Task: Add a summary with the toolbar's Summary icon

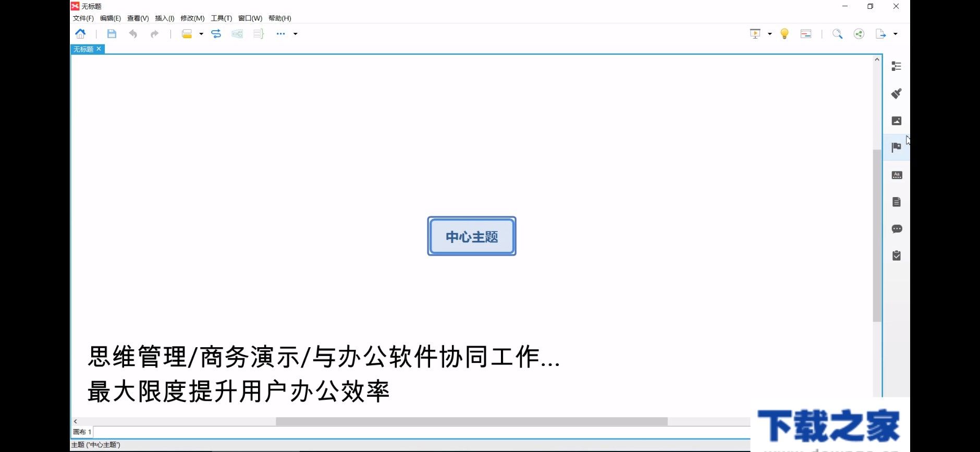Action: click(259, 34)
